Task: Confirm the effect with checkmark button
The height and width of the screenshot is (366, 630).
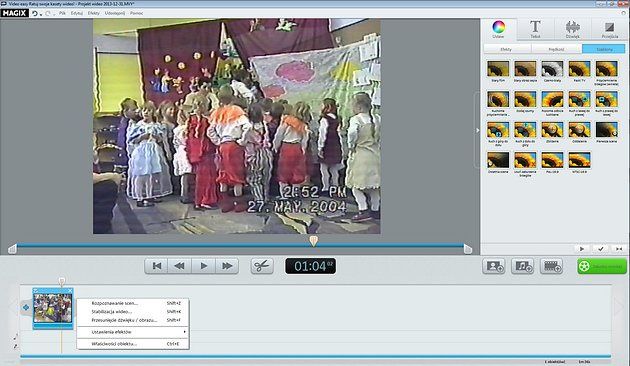Action: [x=601, y=249]
